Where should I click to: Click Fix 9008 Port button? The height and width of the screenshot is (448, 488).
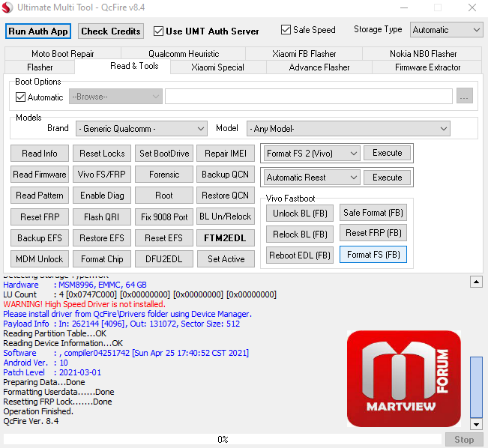[164, 217]
